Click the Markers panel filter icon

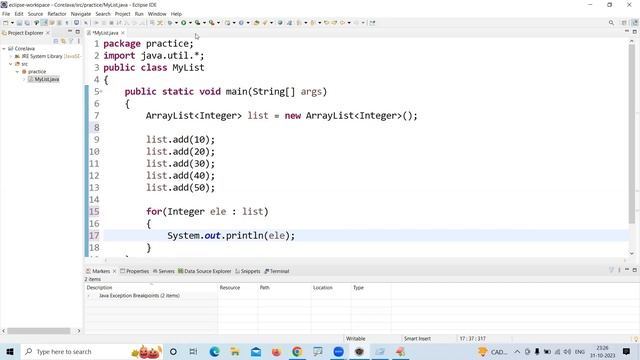[x=611, y=270]
